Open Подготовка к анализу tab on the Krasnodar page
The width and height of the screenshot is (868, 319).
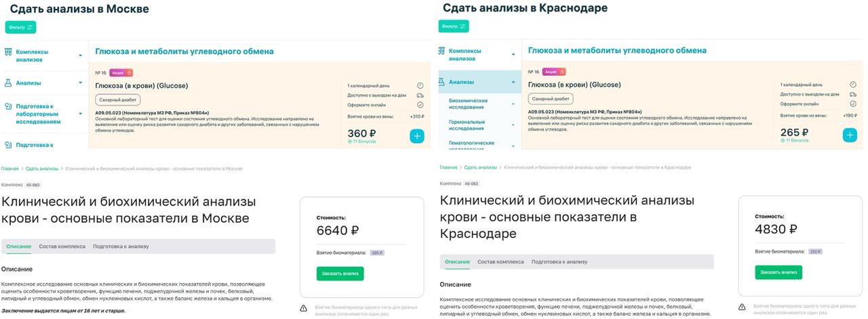point(559,261)
